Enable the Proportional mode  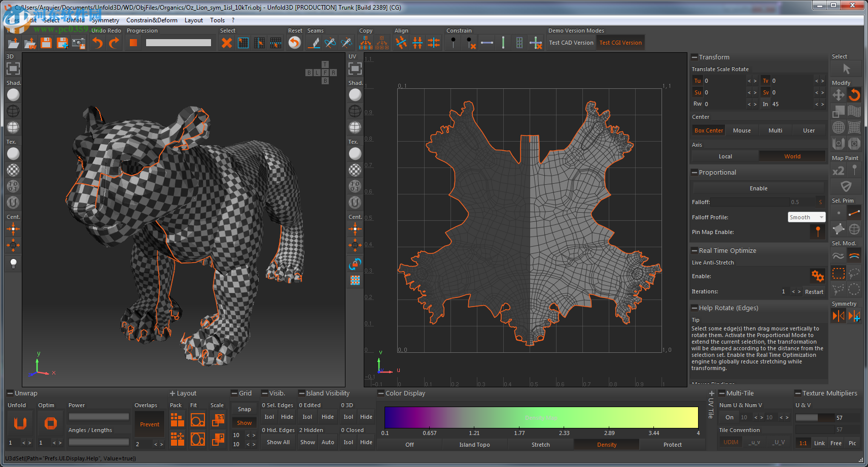(x=758, y=188)
